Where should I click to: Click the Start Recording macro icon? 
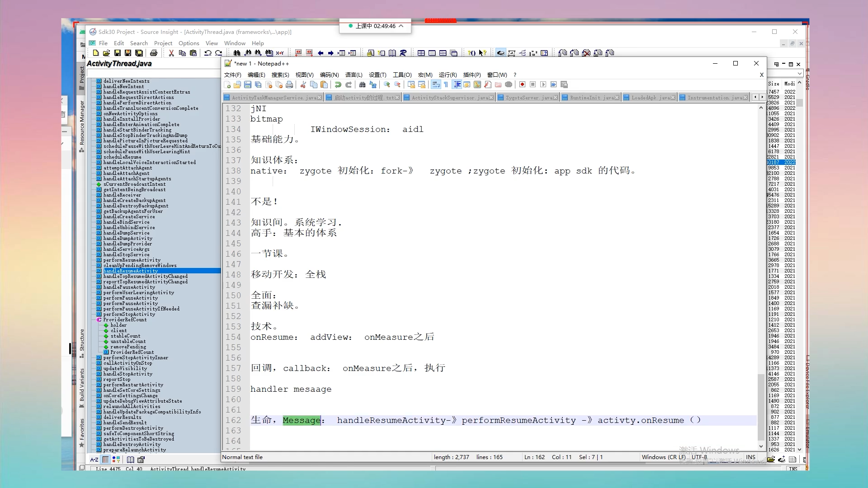522,84
